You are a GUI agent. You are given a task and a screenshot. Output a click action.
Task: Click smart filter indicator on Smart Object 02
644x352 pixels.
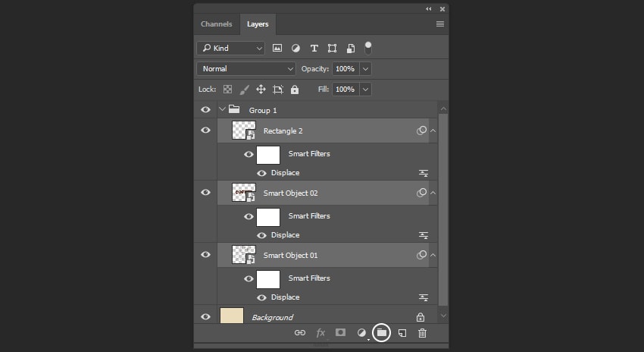tap(421, 193)
